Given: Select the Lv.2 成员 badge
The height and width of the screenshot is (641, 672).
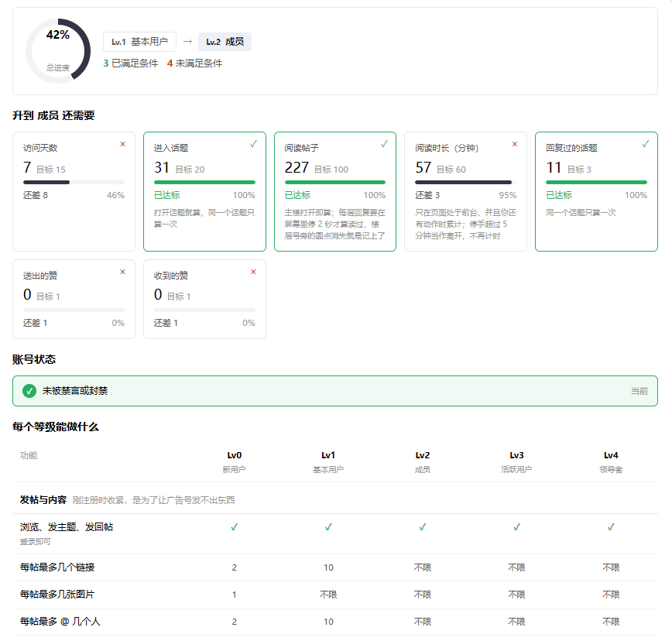Looking at the screenshot, I should coord(225,42).
